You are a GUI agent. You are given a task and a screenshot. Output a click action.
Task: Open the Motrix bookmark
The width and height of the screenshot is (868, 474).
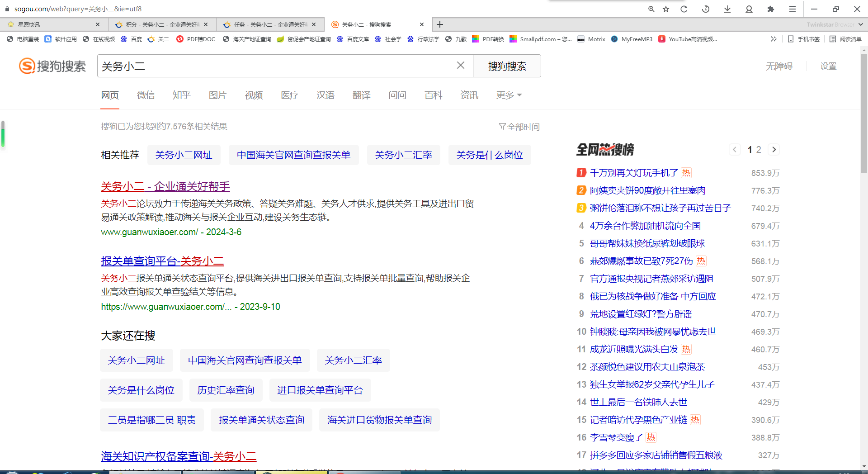[591, 39]
